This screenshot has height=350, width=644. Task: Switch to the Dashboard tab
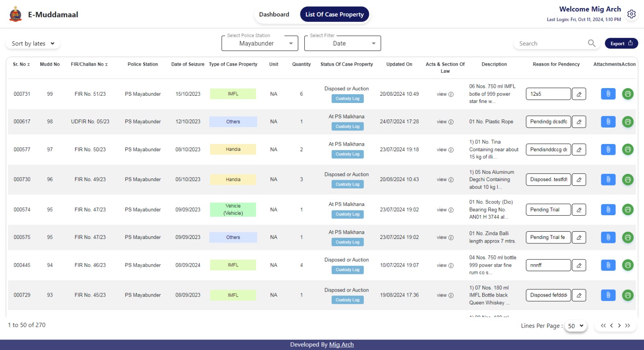[x=274, y=14]
